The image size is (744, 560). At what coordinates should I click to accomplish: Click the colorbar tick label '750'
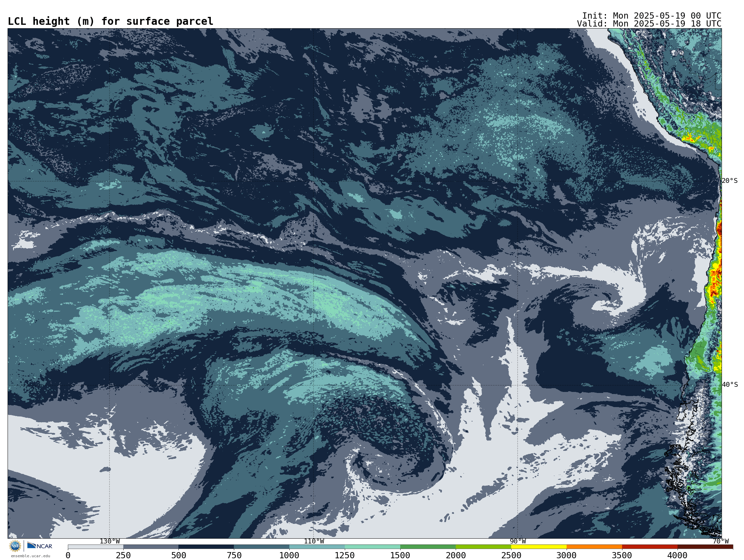pos(234,556)
